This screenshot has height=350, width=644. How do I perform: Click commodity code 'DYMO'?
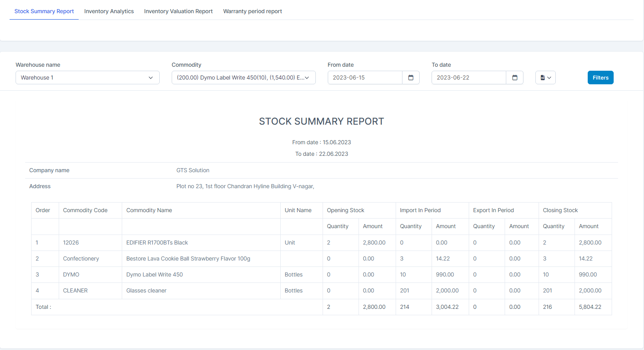click(x=71, y=274)
